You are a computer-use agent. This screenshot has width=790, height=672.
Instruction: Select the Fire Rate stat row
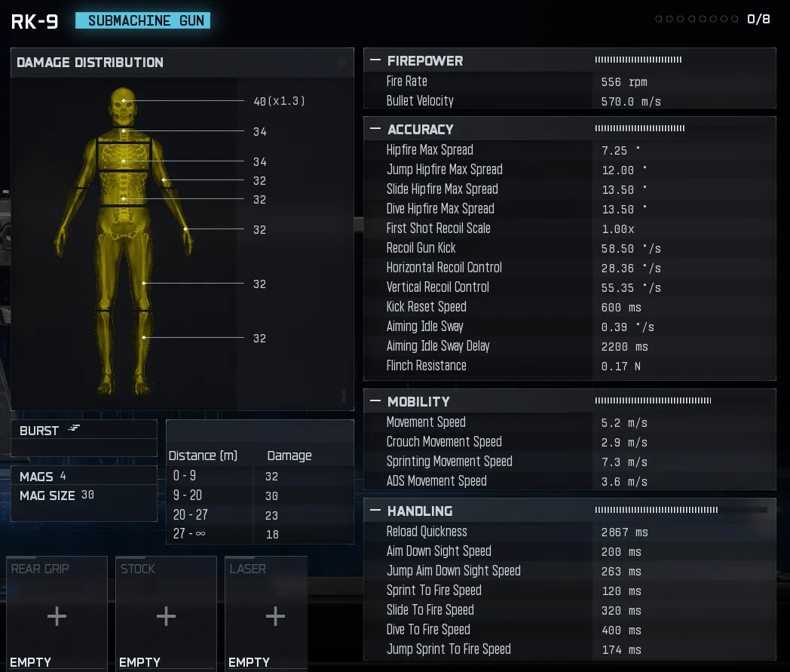[569, 81]
